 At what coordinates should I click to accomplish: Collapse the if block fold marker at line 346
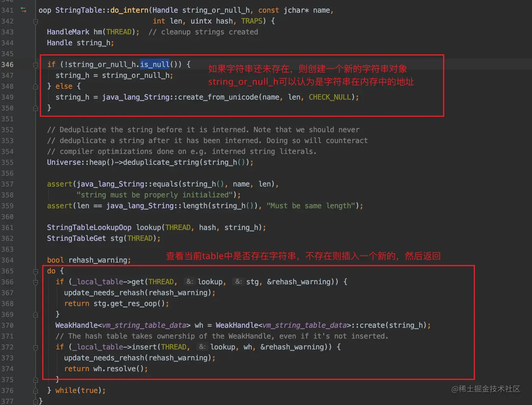[36, 64]
